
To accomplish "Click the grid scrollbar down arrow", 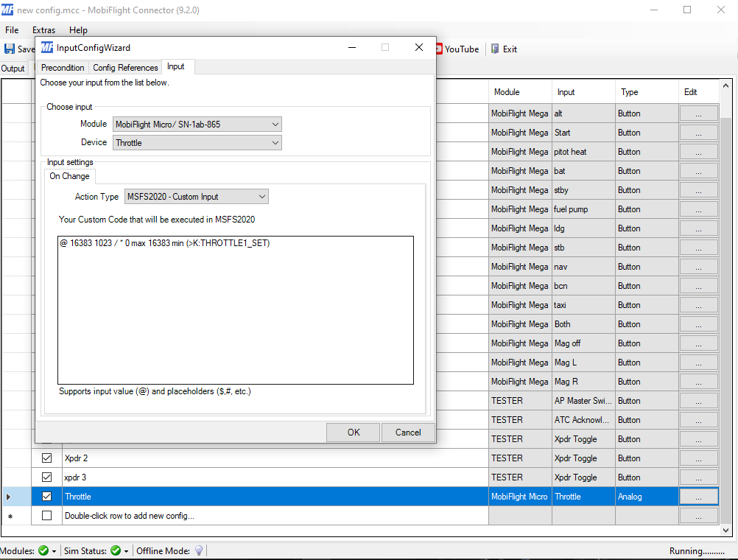I will click(725, 531).
